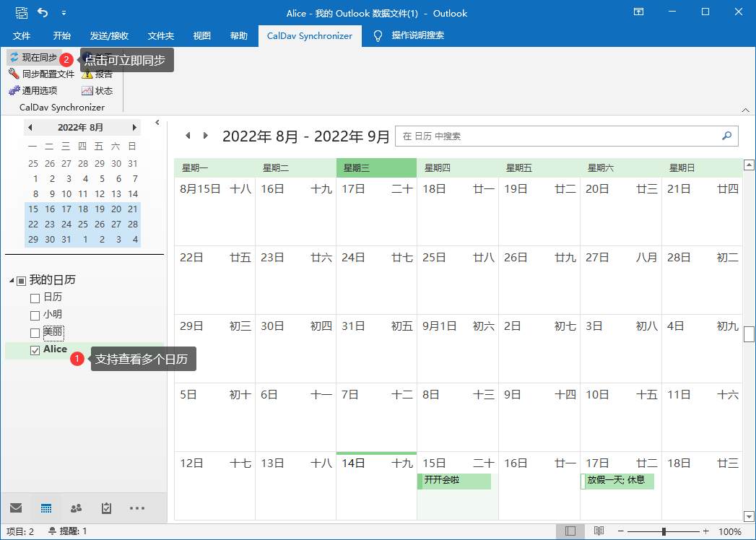The height and width of the screenshot is (540, 756).
Task: Go to next month in mini calendar
Action: point(134,128)
